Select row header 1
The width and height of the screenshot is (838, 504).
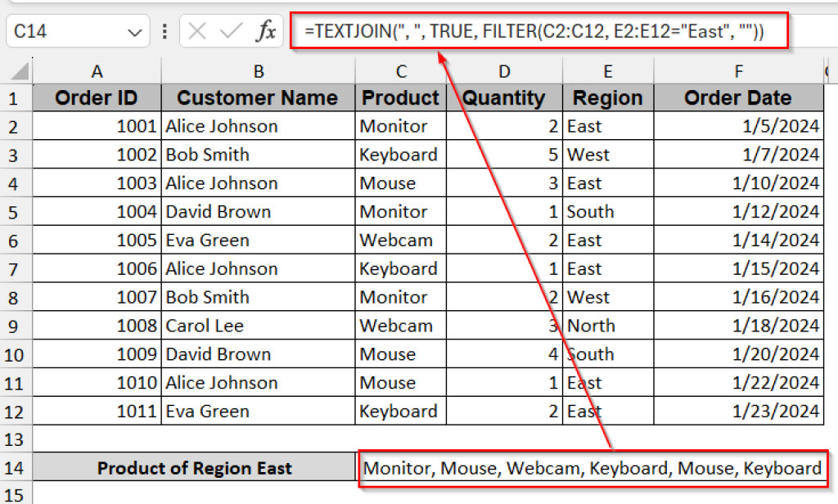(15, 97)
